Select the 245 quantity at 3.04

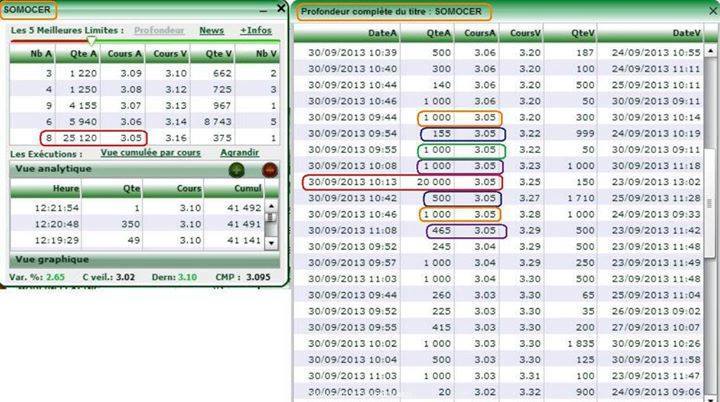(x=442, y=247)
